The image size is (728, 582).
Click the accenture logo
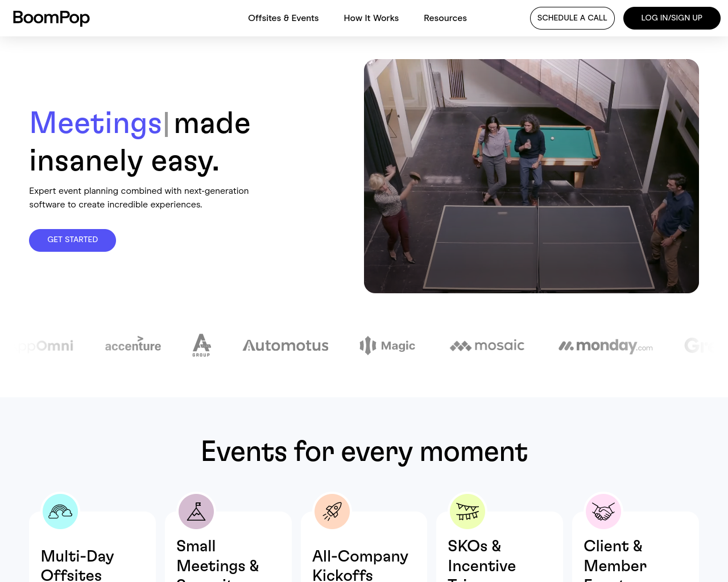133,344
